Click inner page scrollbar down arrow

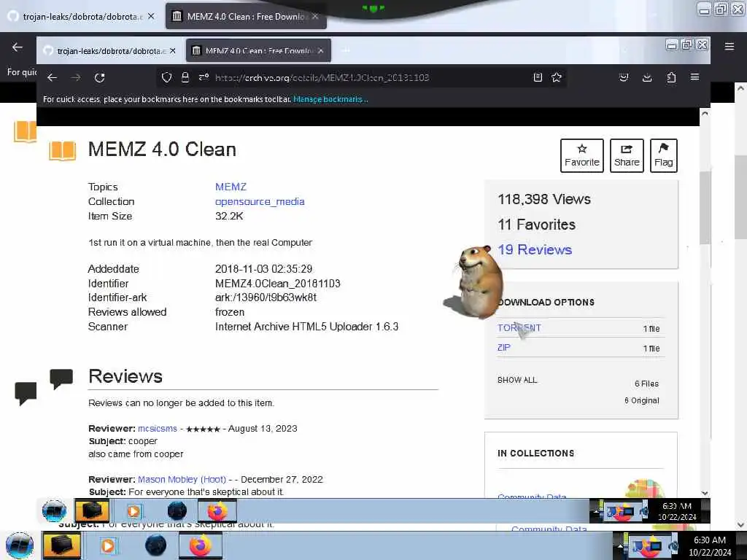click(705, 494)
